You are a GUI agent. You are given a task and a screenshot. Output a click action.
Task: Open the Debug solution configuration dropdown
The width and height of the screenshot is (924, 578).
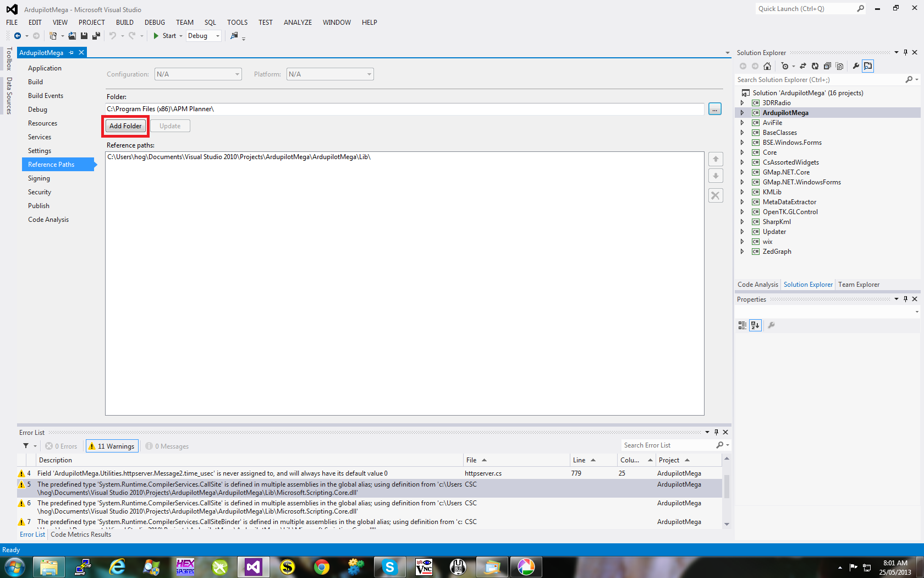click(218, 36)
